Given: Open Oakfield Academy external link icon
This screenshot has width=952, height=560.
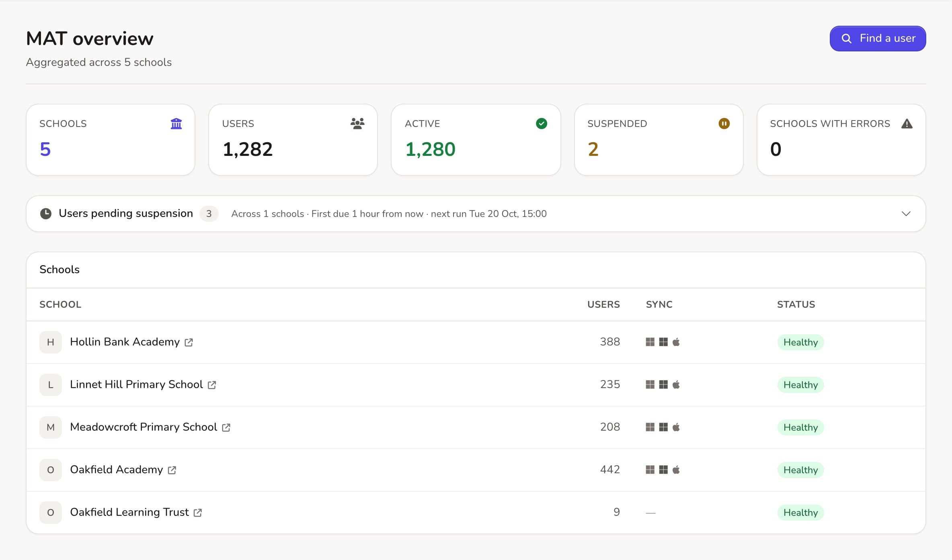Looking at the screenshot, I should click(x=172, y=470).
